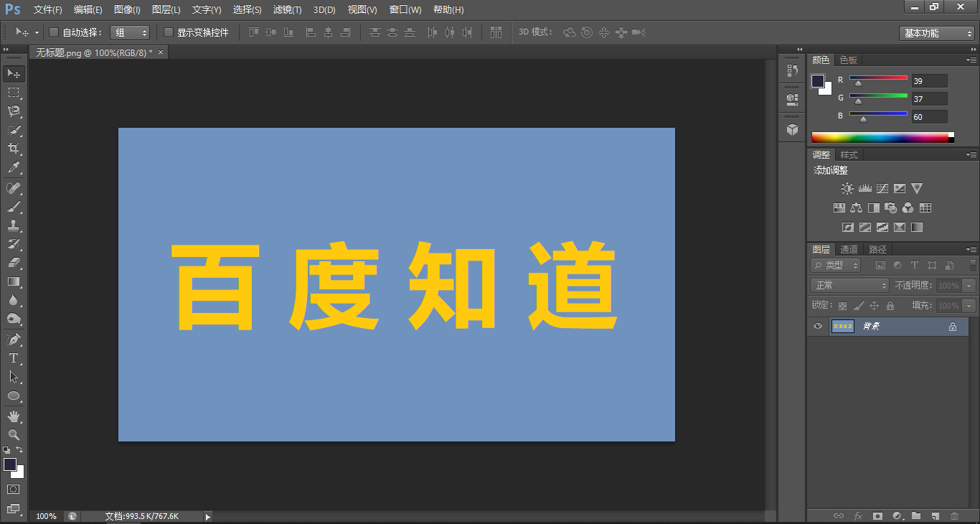Add Photo Filter adjustment
Screen dimensions: 980x524
coord(891,208)
